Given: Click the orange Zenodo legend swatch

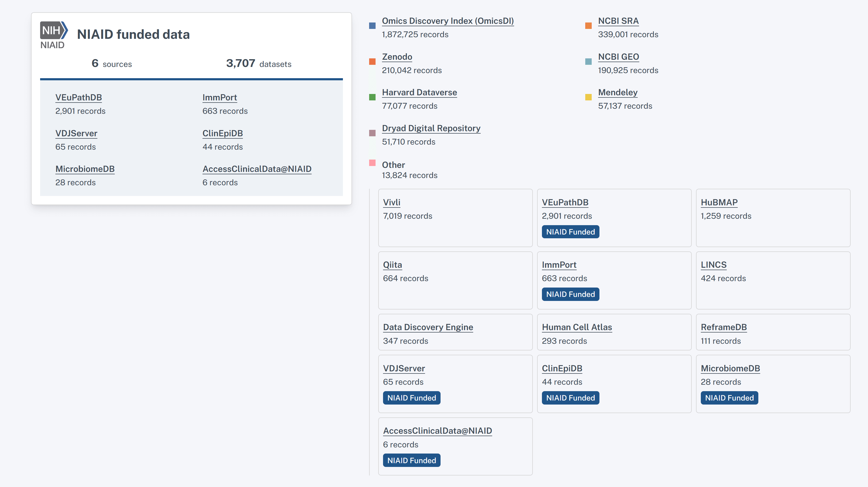Looking at the screenshot, I should 372,61.
